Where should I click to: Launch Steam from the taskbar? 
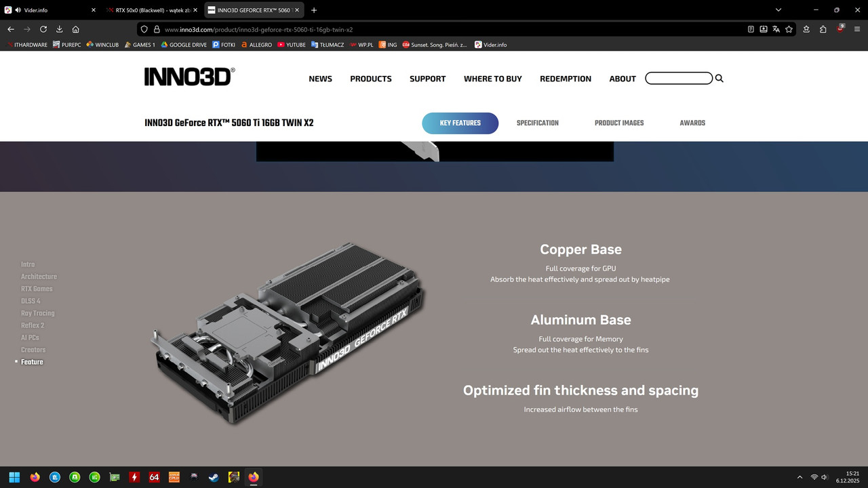tap(213, 477)
